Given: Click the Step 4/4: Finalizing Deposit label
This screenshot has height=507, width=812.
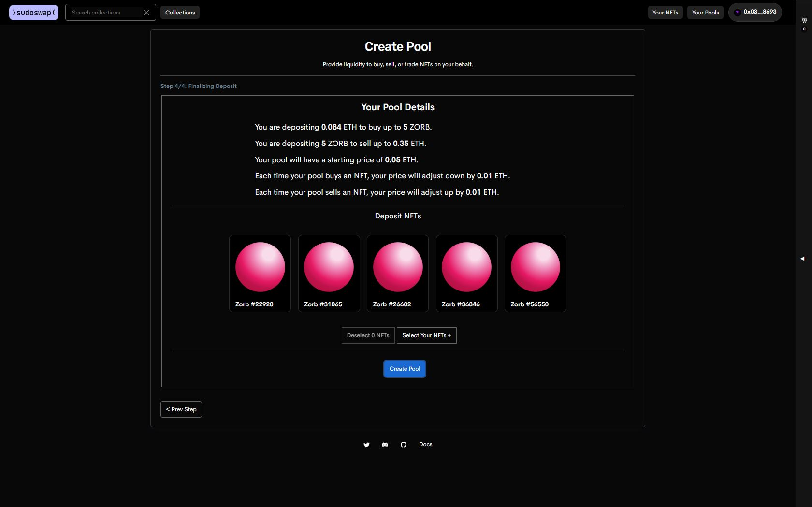Looking at the screenshot, I should [x=199, y=86].
